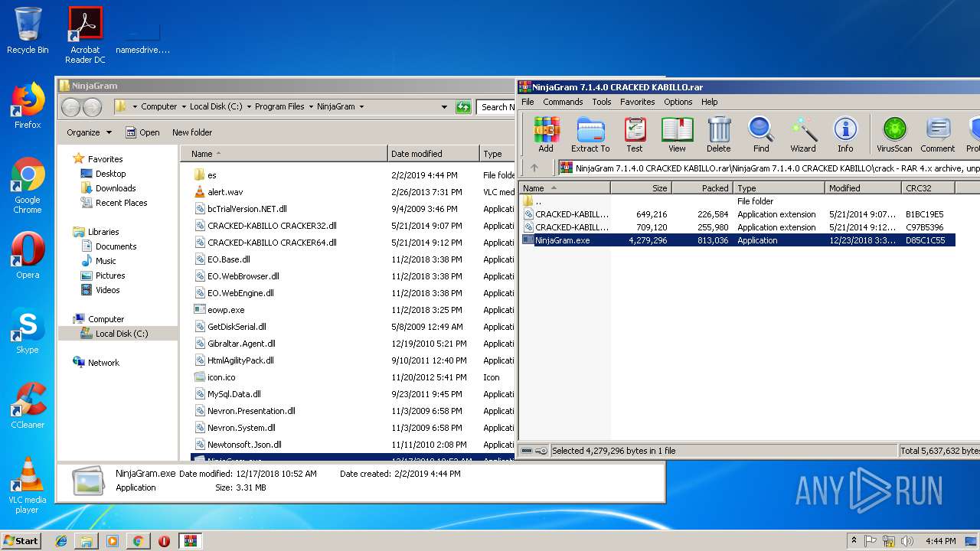Click the Explorer forward navigation button
The width and height of the screenshot is (980, 551).
pyautogui.click(x=92, y=107)
